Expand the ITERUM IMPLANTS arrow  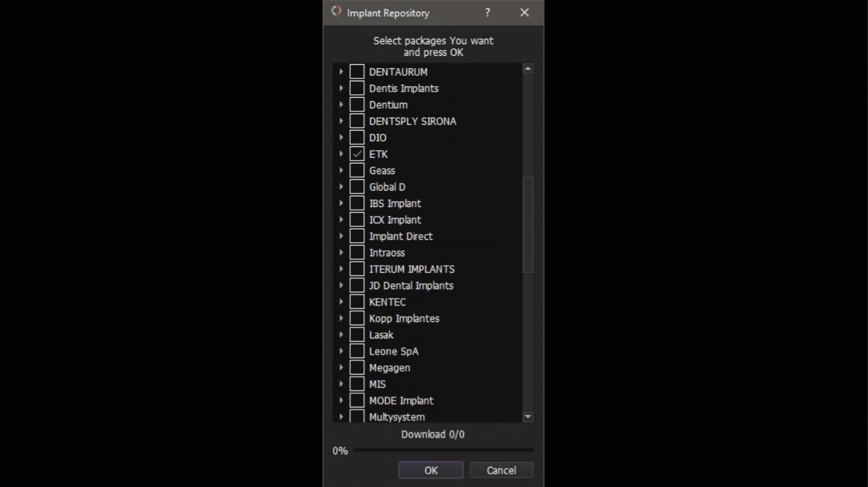(341, 269)
